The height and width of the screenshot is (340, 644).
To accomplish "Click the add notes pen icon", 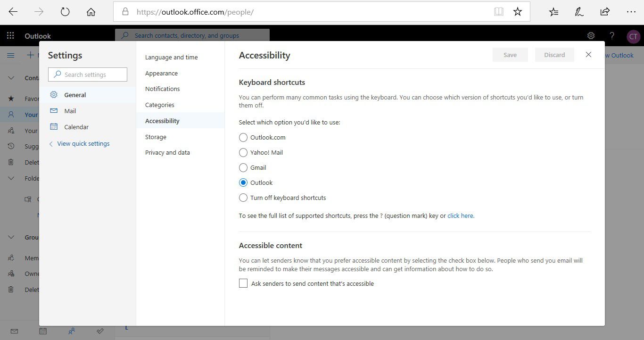I will 579,12.
